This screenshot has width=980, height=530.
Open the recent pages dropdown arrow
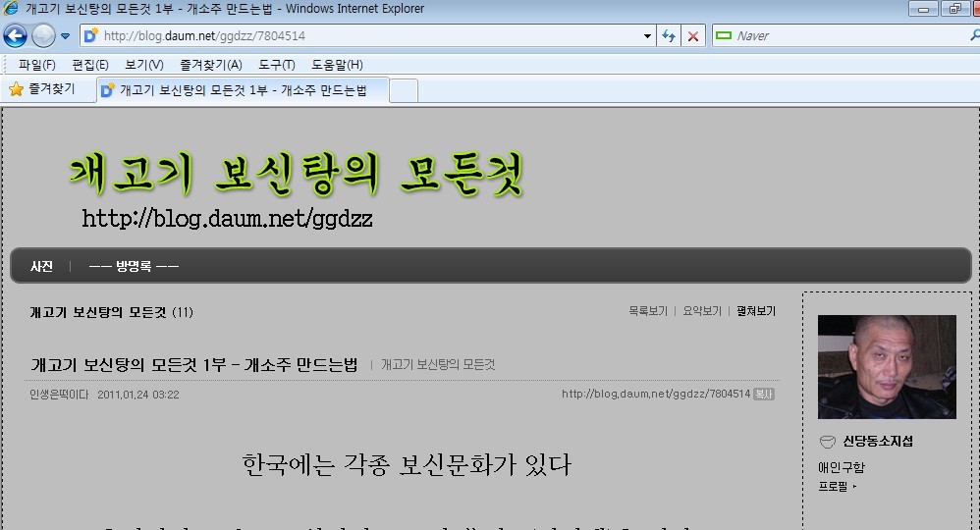tap(65, 36)
